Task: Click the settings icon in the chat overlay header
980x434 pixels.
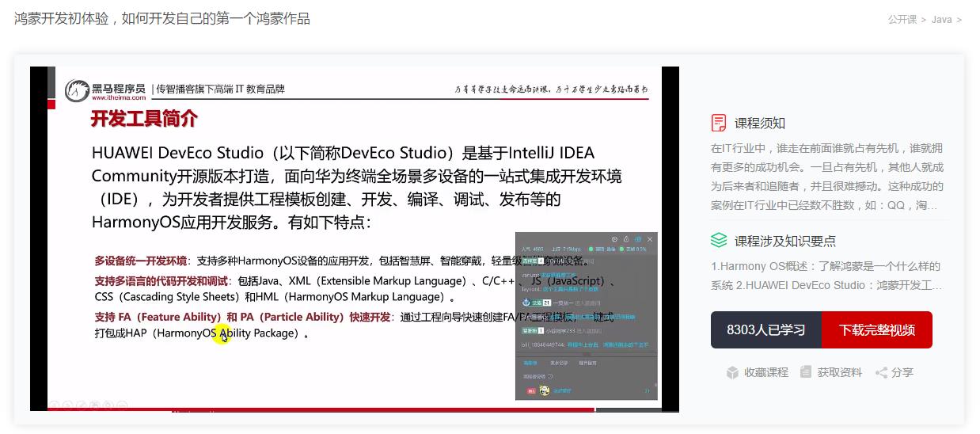Action: point(614,239)
